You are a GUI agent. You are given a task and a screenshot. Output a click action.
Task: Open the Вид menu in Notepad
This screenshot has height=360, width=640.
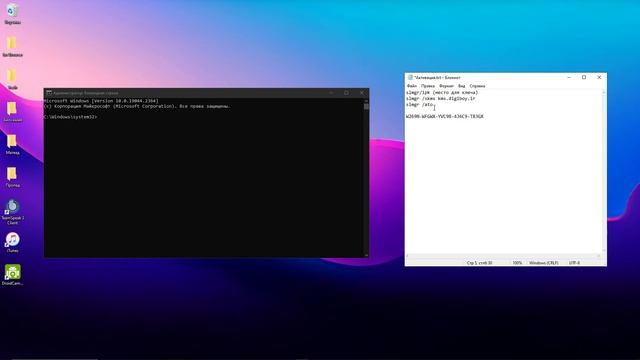click(461, 86)
